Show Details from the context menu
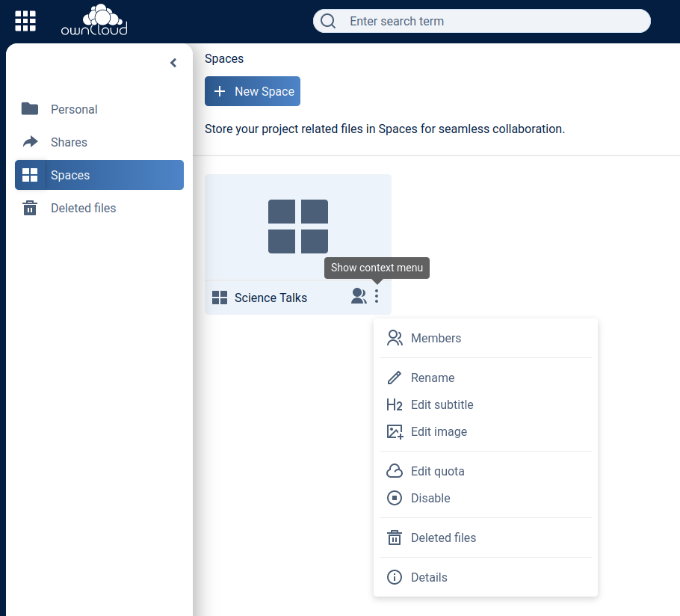Screen dimensions: 680x616 [429, 577]
